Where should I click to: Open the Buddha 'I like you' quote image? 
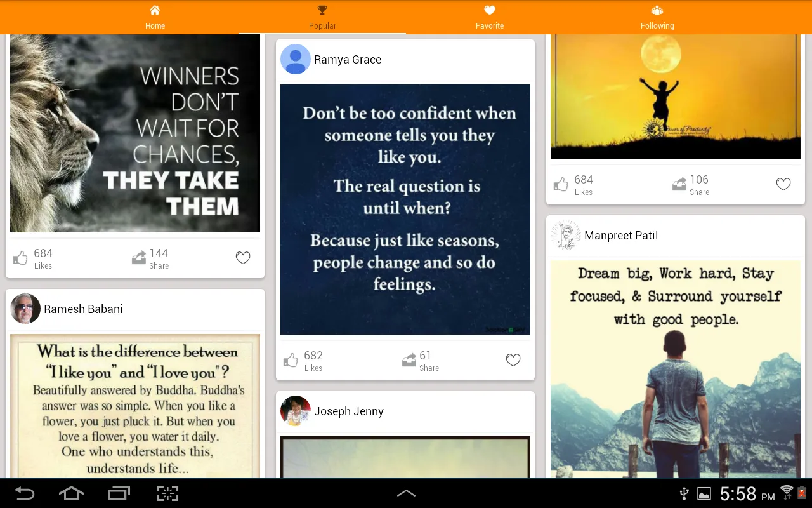click(135, 406)
